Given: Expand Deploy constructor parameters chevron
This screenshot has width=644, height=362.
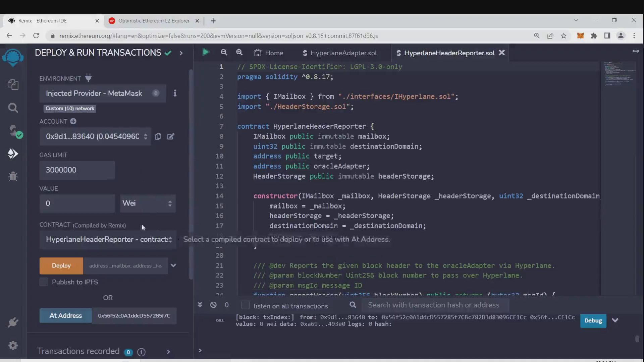Looking at the screenshot, I should pos(173,265).
